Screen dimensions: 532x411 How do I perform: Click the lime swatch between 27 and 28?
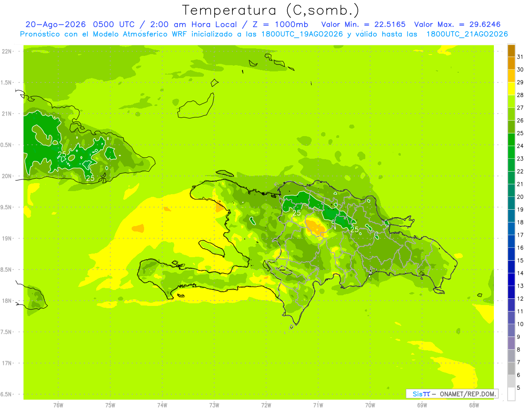[511, 102]
